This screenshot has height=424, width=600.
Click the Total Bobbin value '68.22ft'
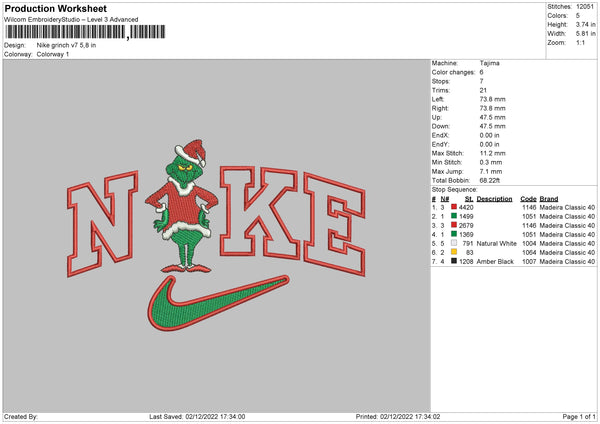(490, 180)
